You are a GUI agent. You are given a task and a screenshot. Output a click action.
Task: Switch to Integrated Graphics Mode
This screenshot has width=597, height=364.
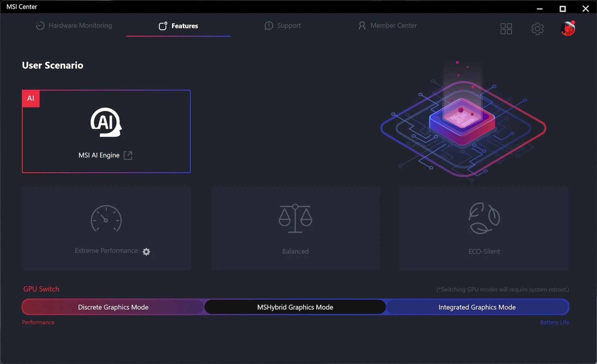click(477, 307)
